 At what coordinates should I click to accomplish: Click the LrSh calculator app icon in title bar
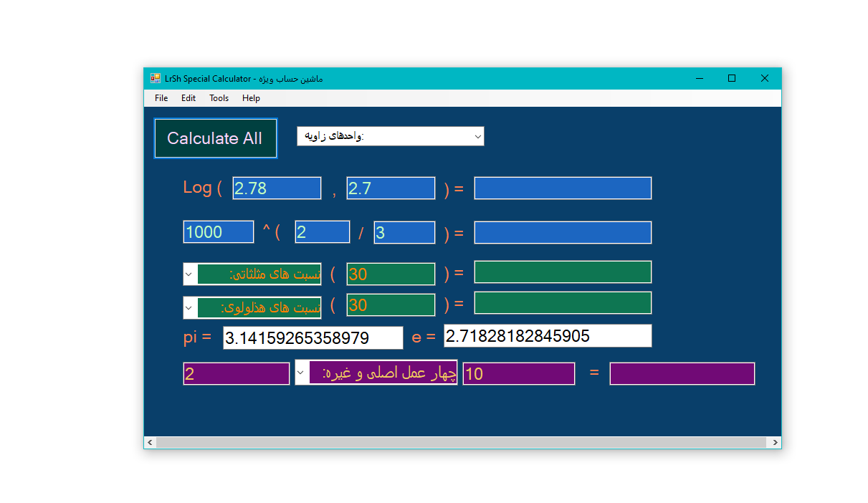156,78
